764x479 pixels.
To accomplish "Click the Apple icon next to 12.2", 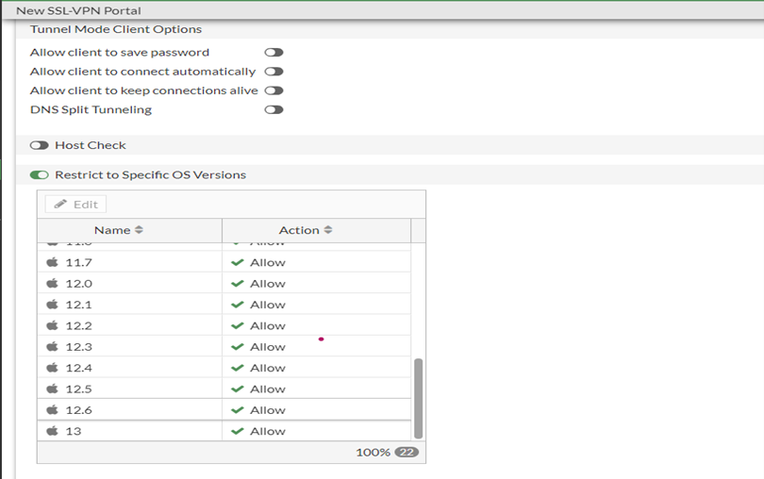I will [x=53, y=325].
